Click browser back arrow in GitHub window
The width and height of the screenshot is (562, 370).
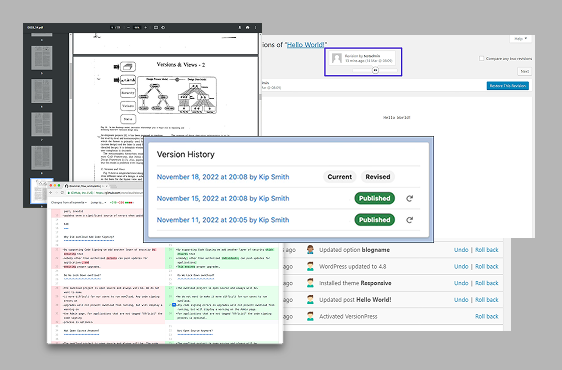[x=51, y=193]
